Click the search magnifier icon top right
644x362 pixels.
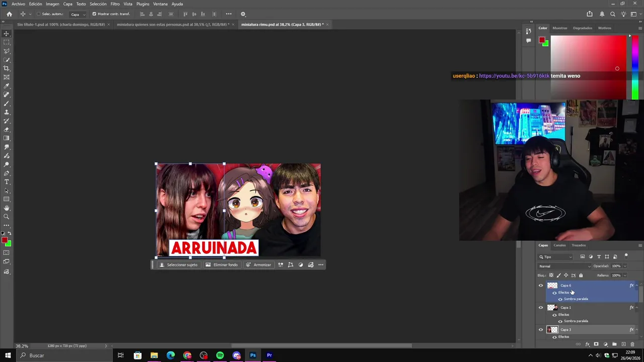[612, 14]
